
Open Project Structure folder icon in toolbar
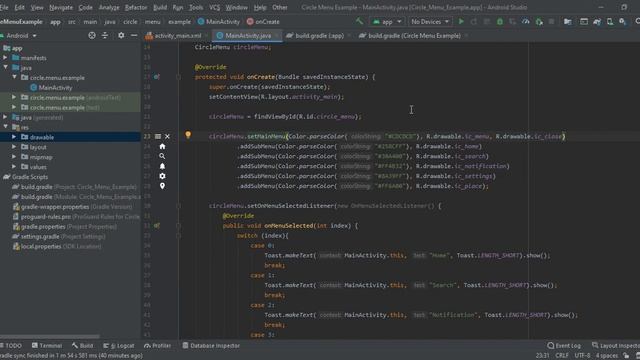pos(568,22)
